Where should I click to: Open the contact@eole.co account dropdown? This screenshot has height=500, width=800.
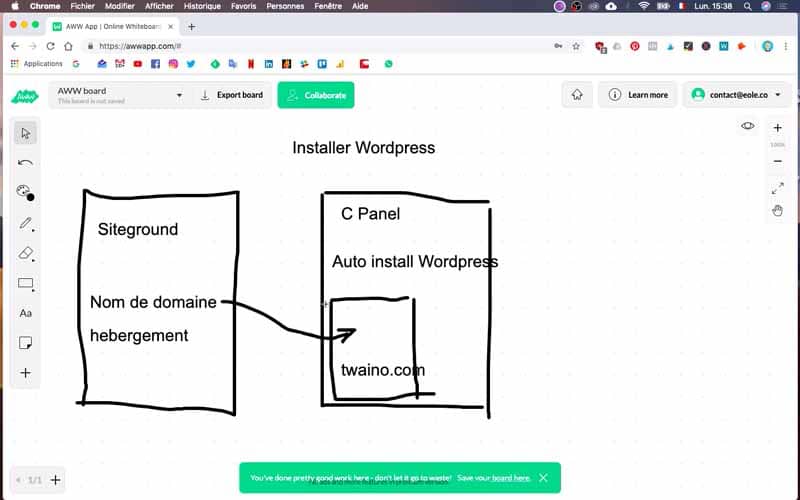[736, 95]
